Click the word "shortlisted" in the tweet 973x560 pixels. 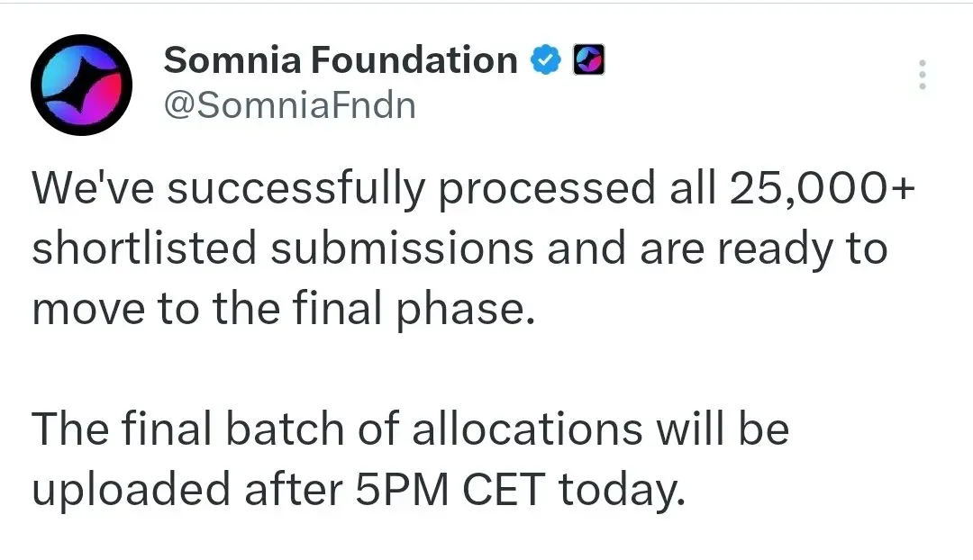tap(144, 248)
